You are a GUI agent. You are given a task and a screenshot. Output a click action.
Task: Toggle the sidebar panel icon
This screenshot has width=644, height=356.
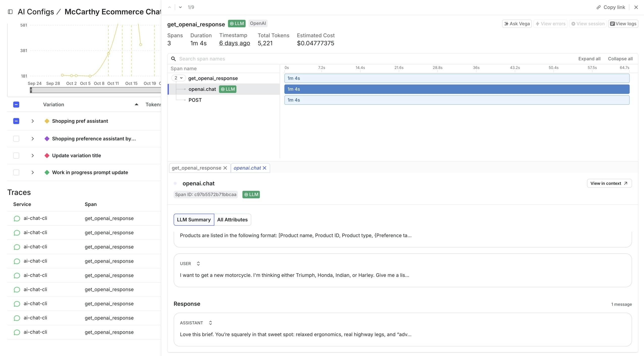tap(10, 12)
